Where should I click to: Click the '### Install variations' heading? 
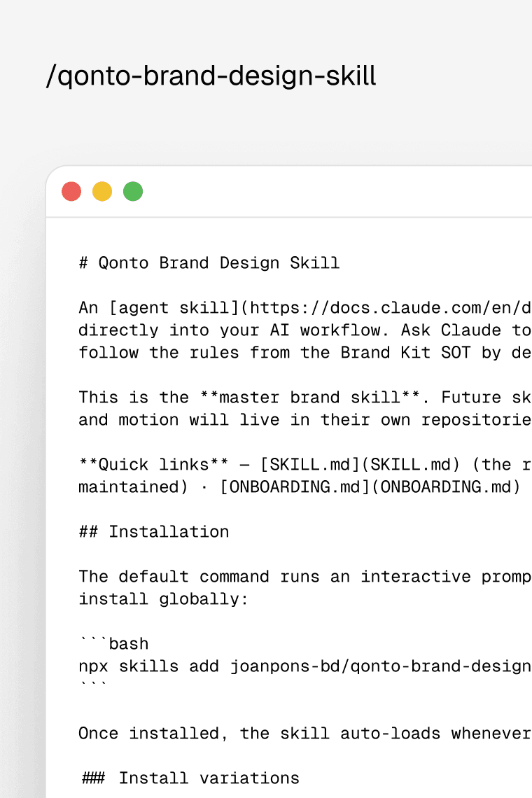coord(191,778)
